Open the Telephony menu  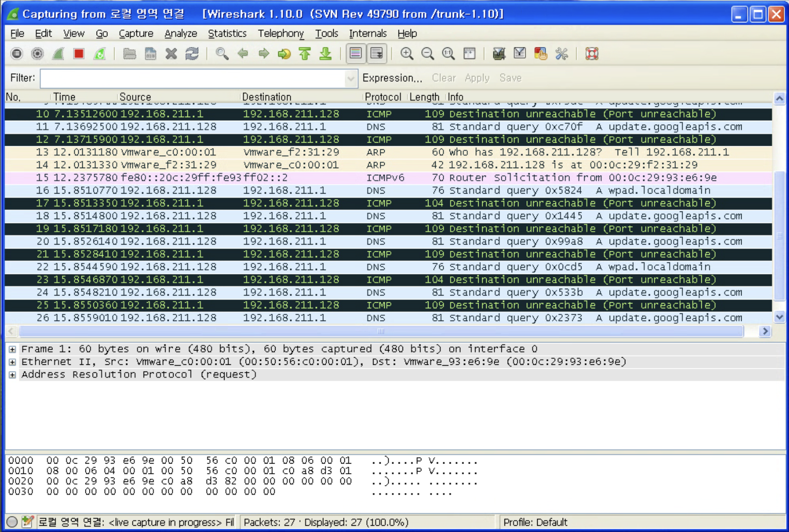point(281,34)
